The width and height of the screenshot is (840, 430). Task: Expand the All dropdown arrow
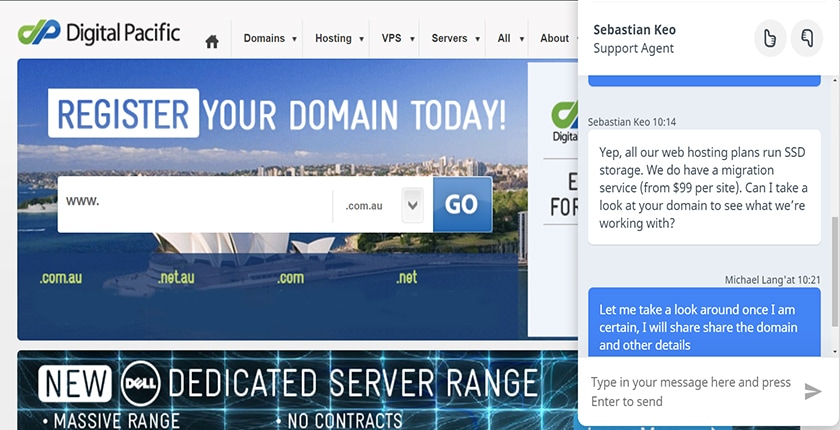point(521,39)
